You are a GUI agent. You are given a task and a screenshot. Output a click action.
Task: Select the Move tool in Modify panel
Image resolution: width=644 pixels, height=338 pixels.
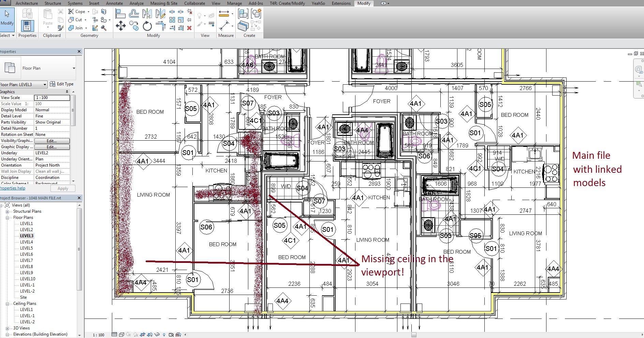click(120, 26)
